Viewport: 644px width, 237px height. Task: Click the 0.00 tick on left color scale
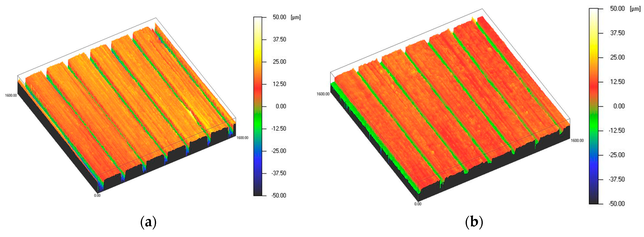281,106
